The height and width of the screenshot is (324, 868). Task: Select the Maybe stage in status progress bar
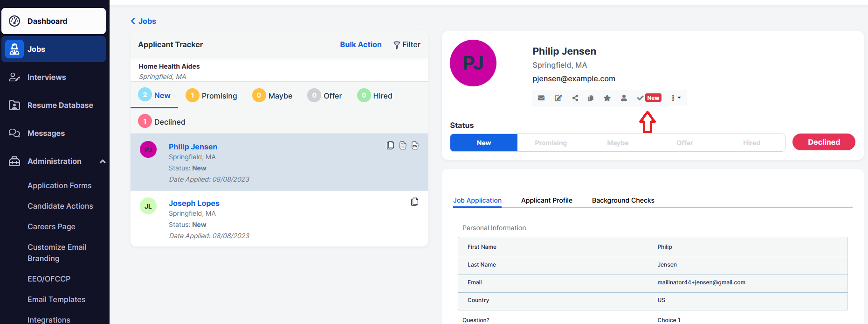618,143
